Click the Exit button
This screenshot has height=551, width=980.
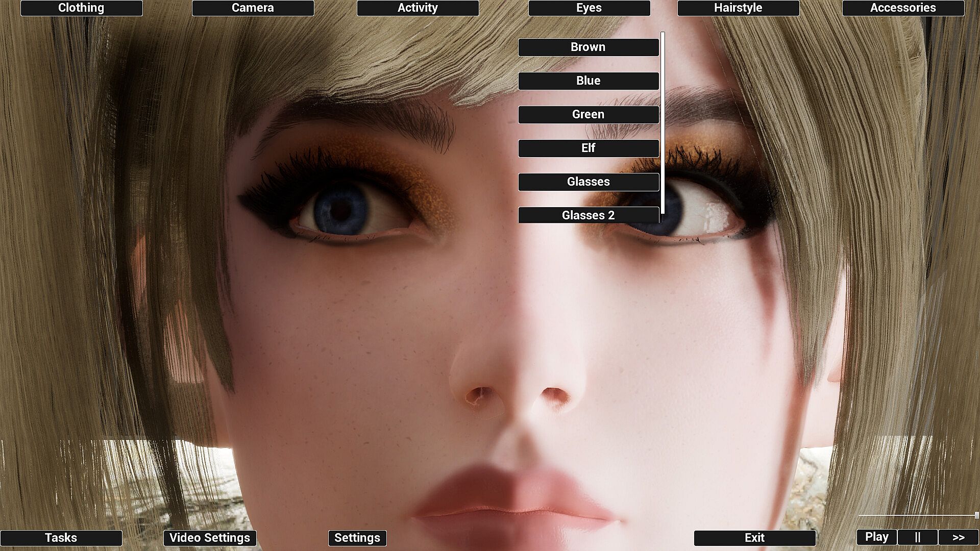pyautogui.click(x=754, y=538)
